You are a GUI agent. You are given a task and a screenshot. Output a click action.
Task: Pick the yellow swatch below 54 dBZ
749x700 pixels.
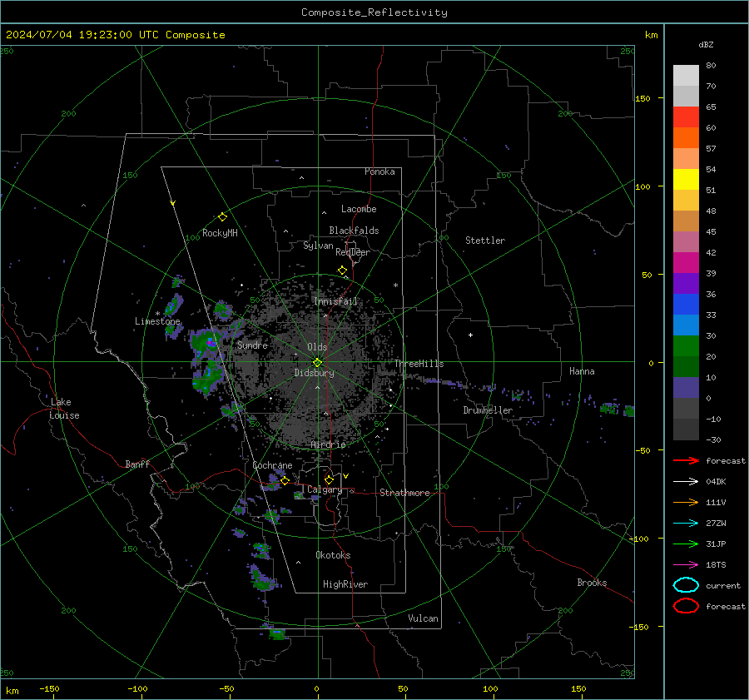tap(686, 180)
